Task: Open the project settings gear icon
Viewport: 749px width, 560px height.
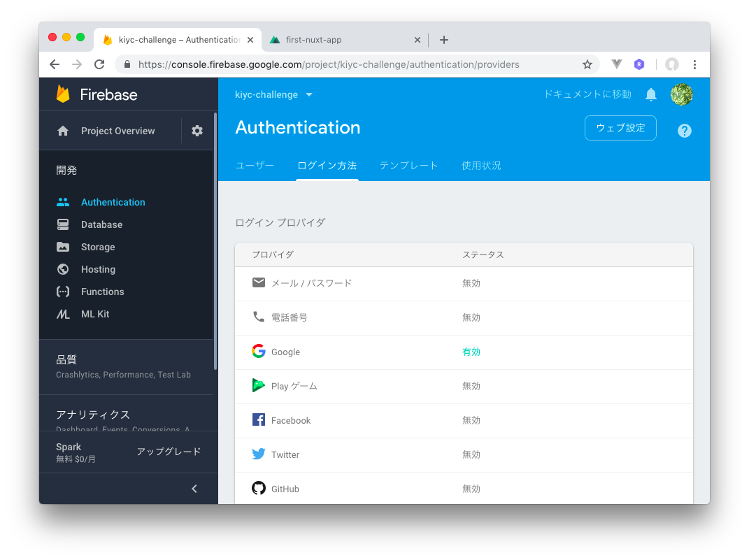Action: pyautogui.click(x=197, y=131)
